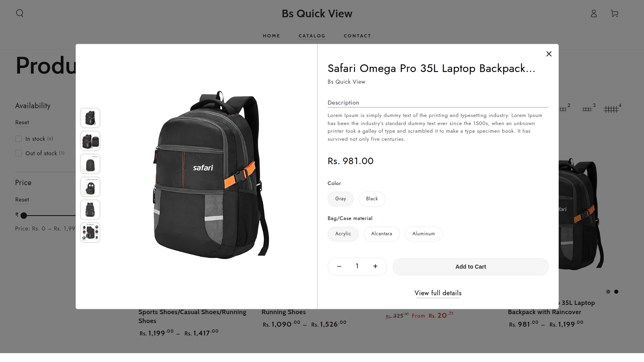Screen dimensions: 644x362
Task: Open the user account icon
Action: pyautogui.click(x=594, y=14)
